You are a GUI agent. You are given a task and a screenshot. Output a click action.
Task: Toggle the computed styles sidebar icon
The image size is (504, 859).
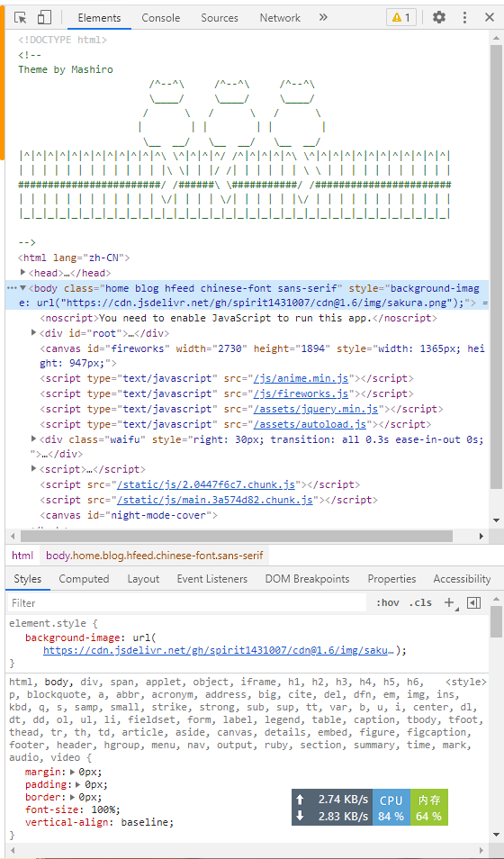pos(474,603)
